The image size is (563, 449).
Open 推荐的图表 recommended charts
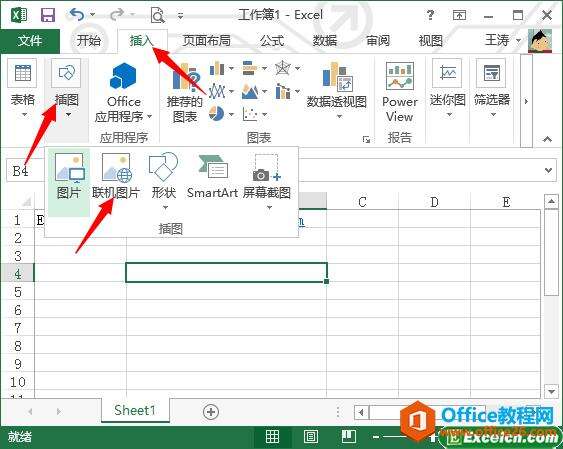pyautogui.click(x=185, y=93)
